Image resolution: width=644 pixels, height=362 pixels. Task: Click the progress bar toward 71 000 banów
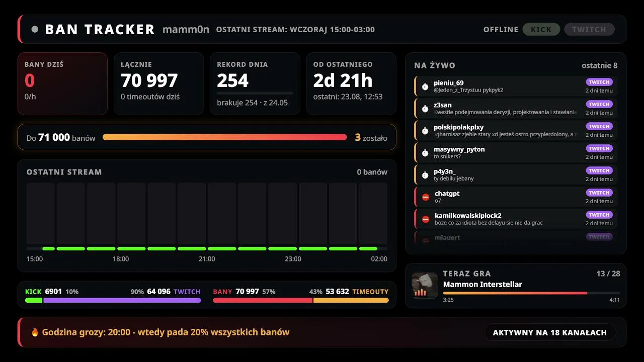[225, 137]
